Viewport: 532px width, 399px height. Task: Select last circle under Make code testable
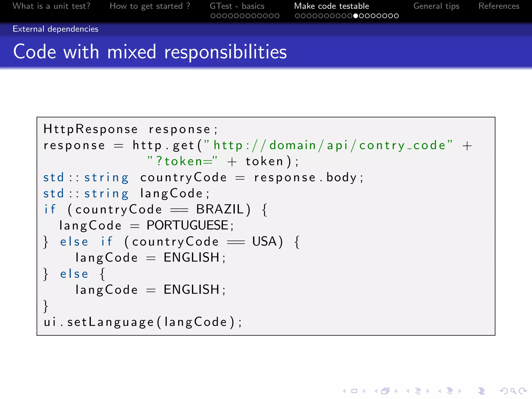pos(396,16)
